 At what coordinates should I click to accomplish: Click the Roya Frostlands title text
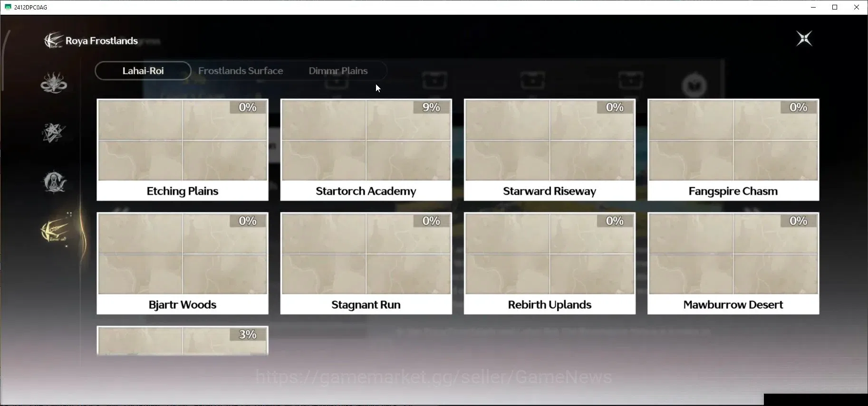(x=102, y=41)
